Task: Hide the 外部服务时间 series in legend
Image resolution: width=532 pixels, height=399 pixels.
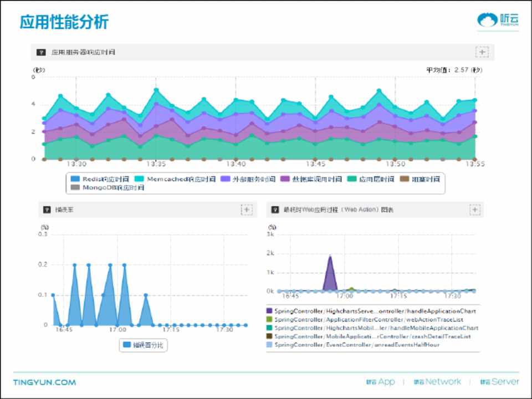Action: point(249,179)
